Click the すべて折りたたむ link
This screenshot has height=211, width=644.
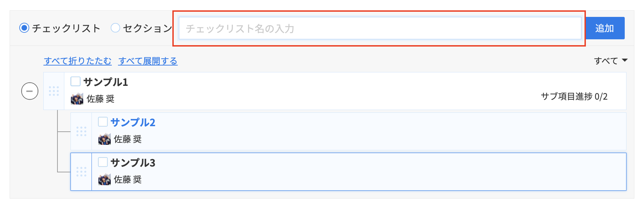click(77, 61)
